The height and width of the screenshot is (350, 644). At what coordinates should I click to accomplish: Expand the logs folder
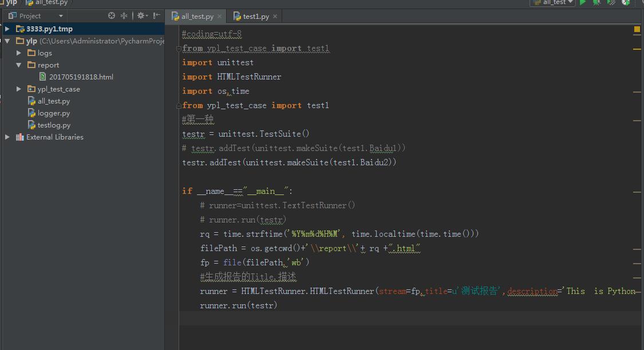tap(18, 53)
